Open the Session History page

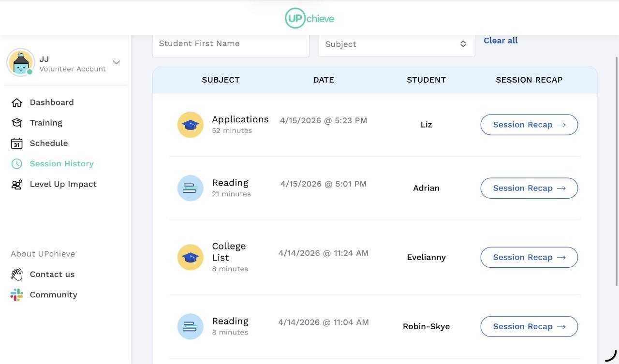61,164
